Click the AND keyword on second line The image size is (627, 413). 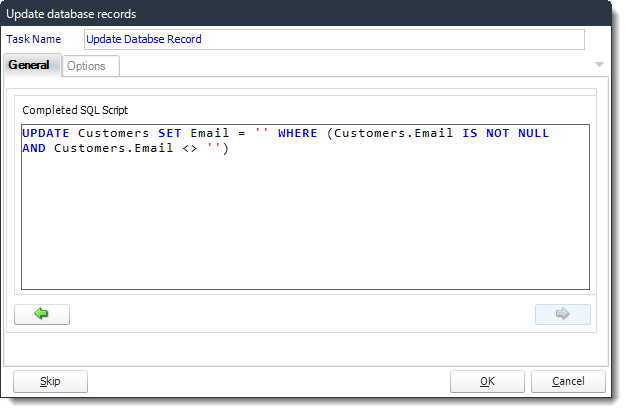click(34, 150)
